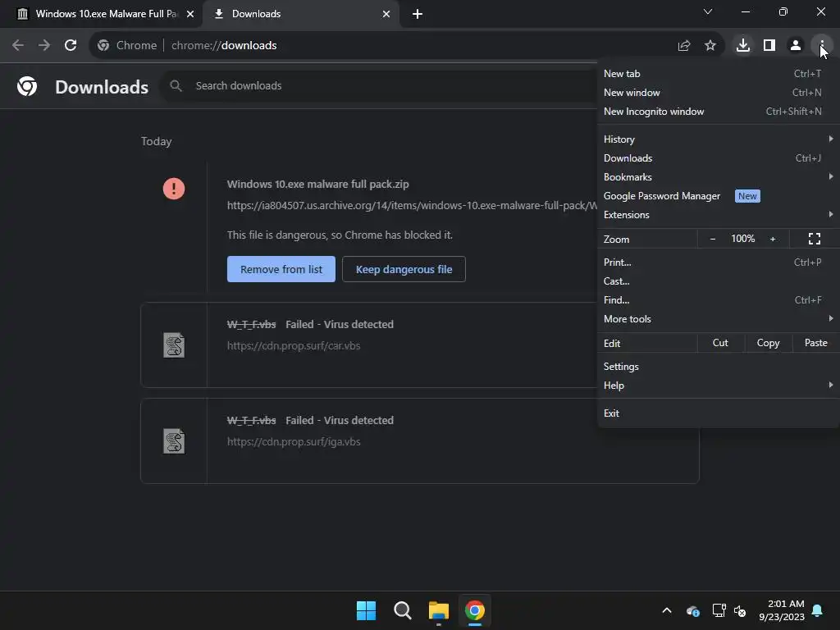Open Windows Start menu
This screenshot has height=630, width=840.
(367, 610)
